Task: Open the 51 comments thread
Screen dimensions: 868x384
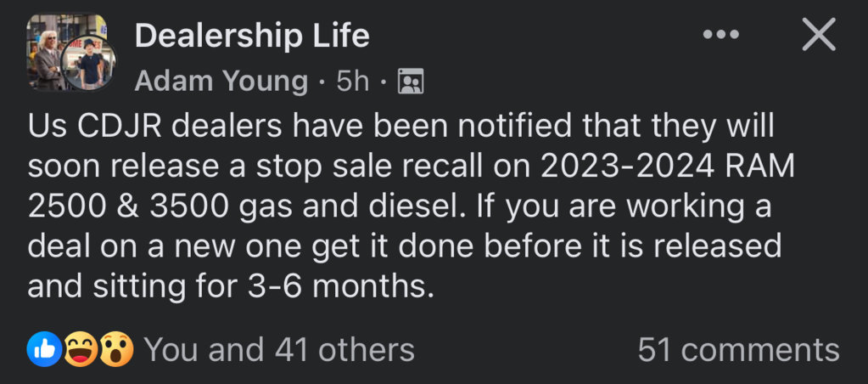Action: click(x=738, y=350)
